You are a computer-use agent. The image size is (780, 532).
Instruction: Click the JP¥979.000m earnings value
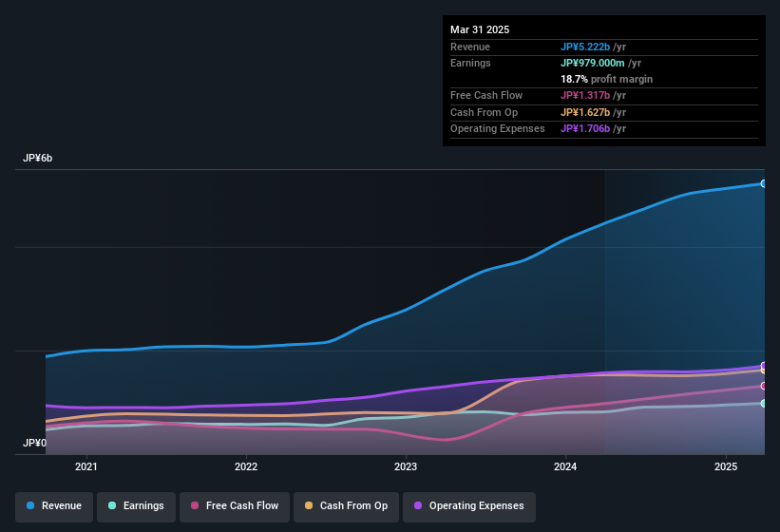593,63
